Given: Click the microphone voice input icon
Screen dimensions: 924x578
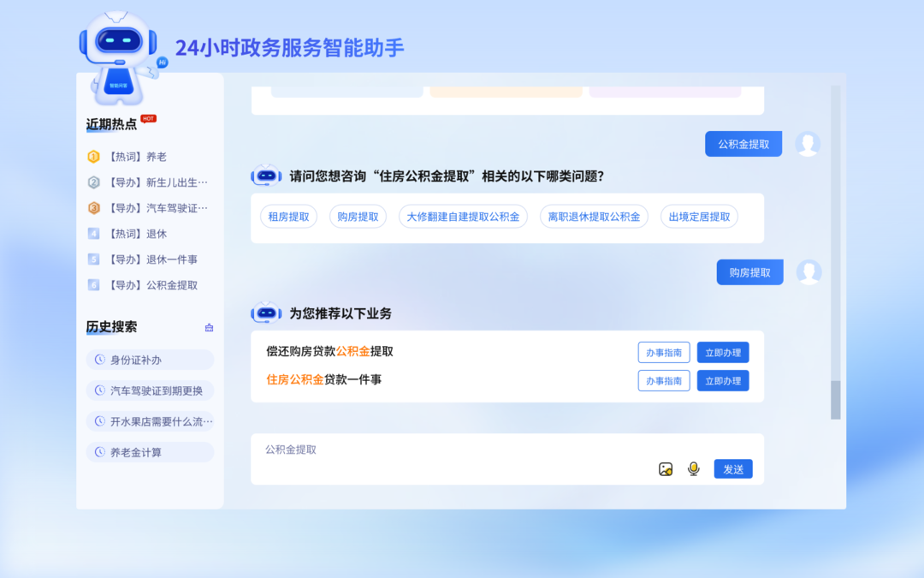Looking at the screenshot, I should tap(694, 468).
